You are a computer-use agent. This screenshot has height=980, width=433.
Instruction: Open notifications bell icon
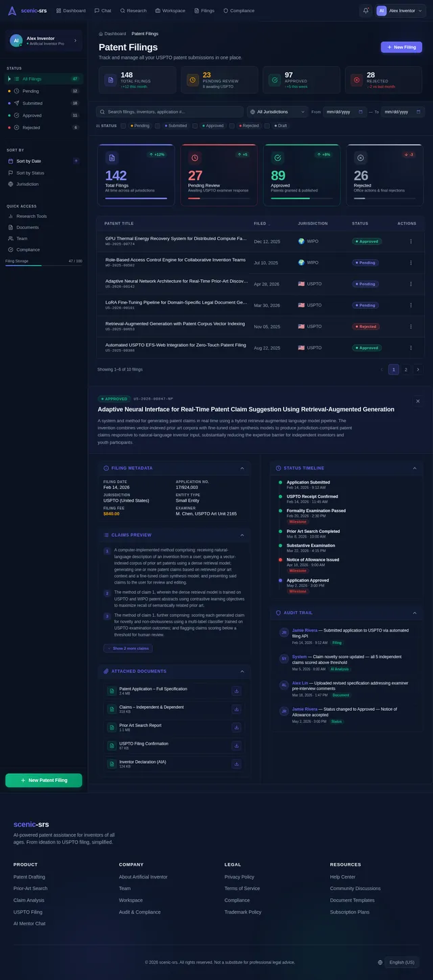366,11
